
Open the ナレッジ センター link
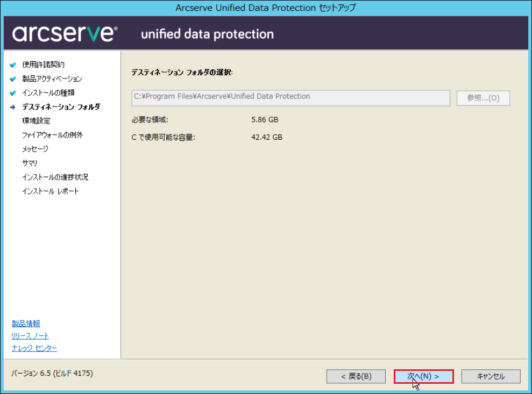click(34, 348)
